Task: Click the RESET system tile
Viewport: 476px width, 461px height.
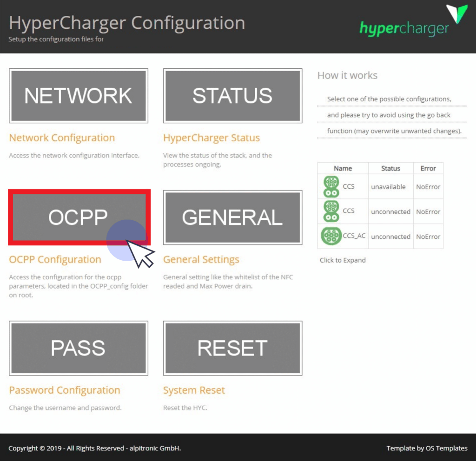Action: click(x=232, y=348)
